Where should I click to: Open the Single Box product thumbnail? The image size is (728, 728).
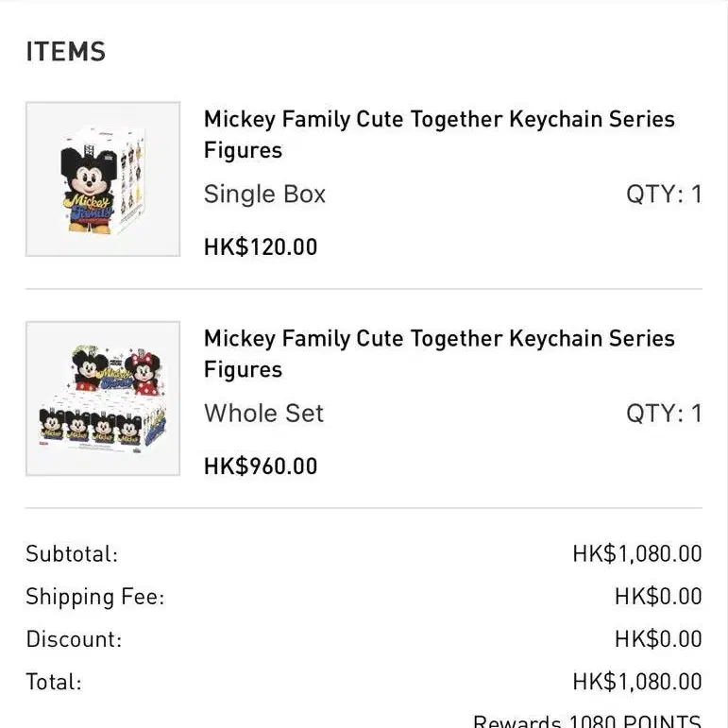[x=103, y=179]
